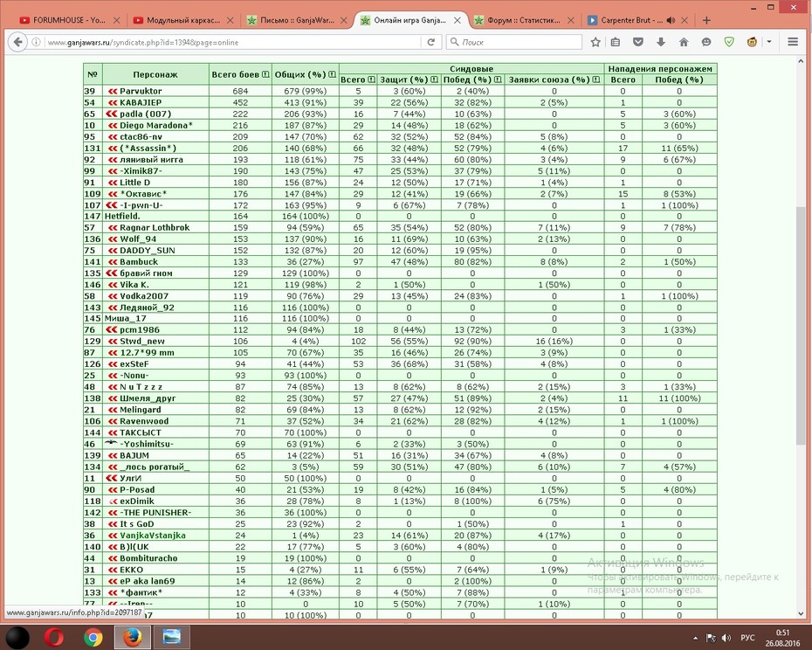
Task: Open Firefox from the taskbar
Action: (x=133, y=637)
